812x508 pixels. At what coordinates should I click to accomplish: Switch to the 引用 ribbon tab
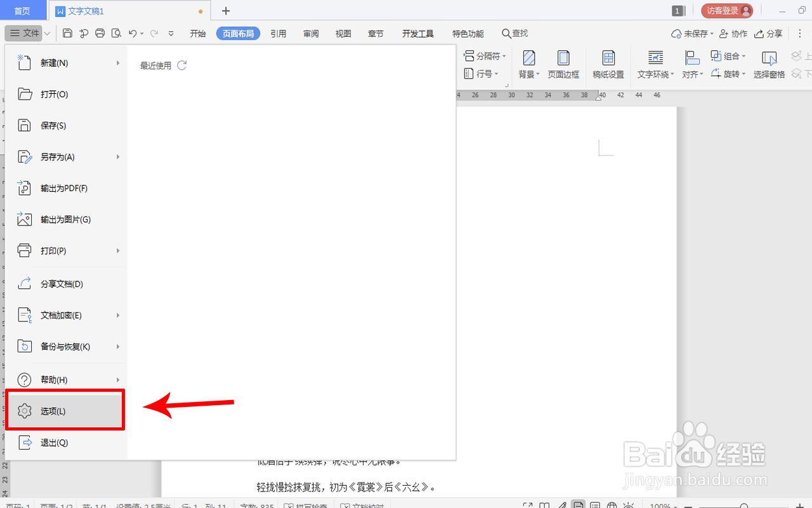click(278, 34)
